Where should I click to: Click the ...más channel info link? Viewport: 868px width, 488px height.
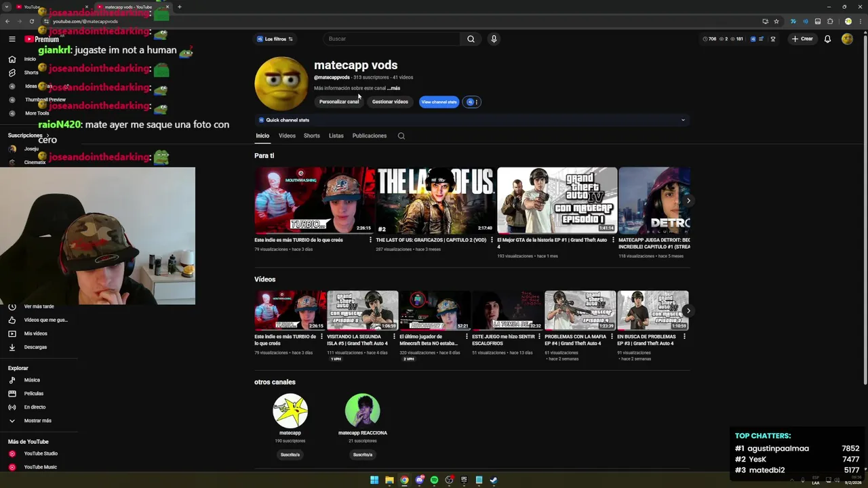(x=393, y=88)
